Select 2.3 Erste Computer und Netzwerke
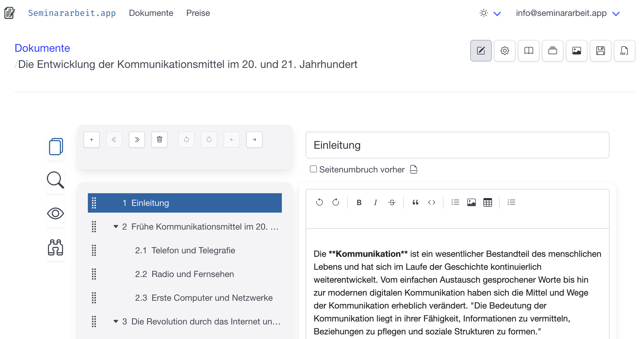Viewport: 644px width, 339px height. point(185,298)
